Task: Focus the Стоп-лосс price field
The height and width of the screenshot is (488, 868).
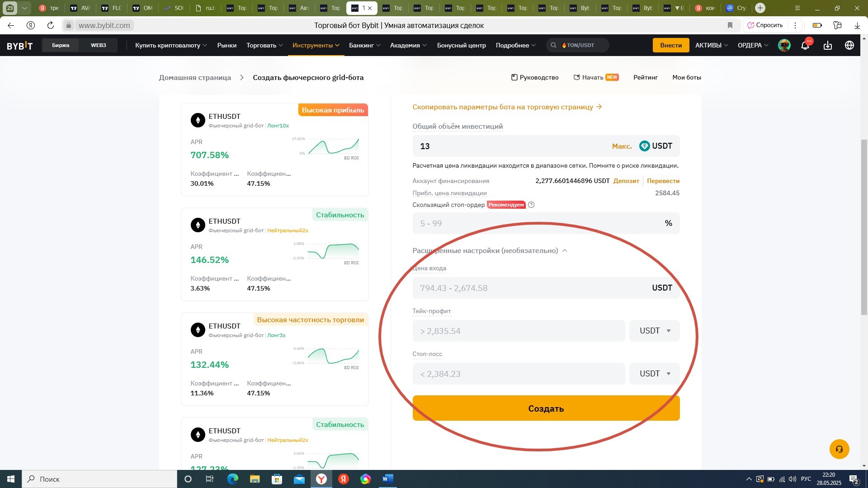Action: pyautogui.click(x=519, y=374)
